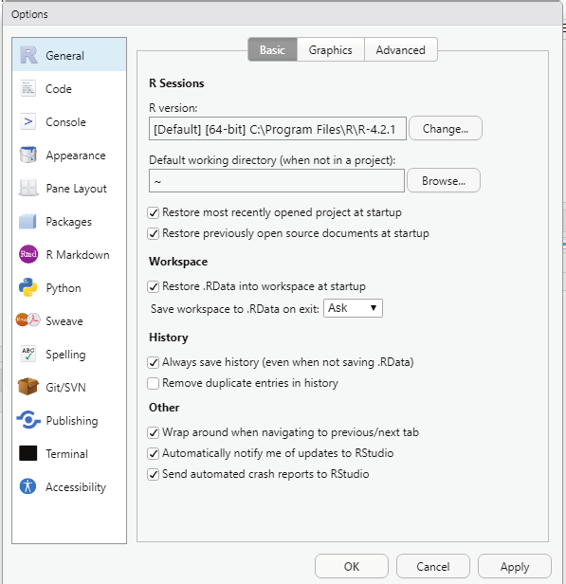
Task: Open the Python logo icon
Action: [x=28, y=288]
